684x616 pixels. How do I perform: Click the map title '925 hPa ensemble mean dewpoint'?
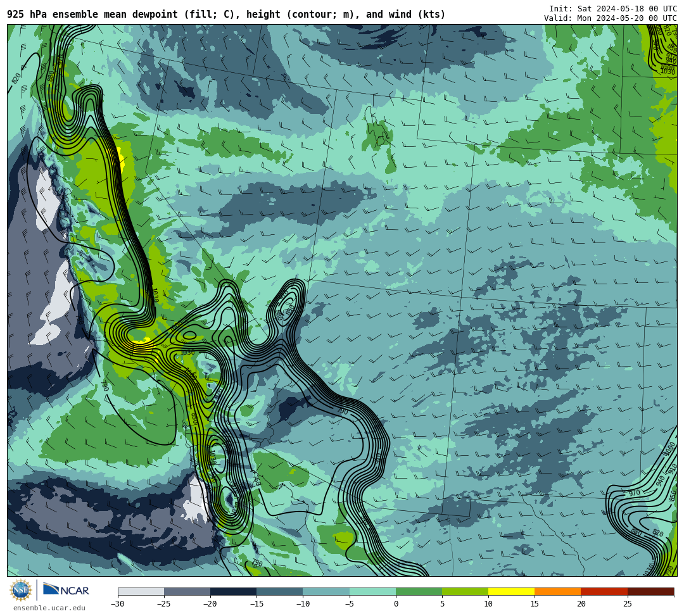coord(92,15)
